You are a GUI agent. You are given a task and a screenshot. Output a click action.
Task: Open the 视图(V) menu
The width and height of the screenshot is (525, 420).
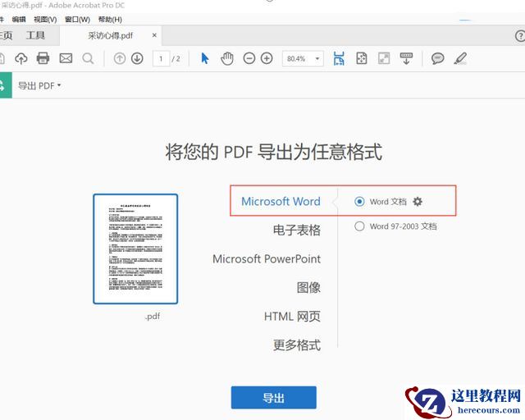(x=45, y=20)
